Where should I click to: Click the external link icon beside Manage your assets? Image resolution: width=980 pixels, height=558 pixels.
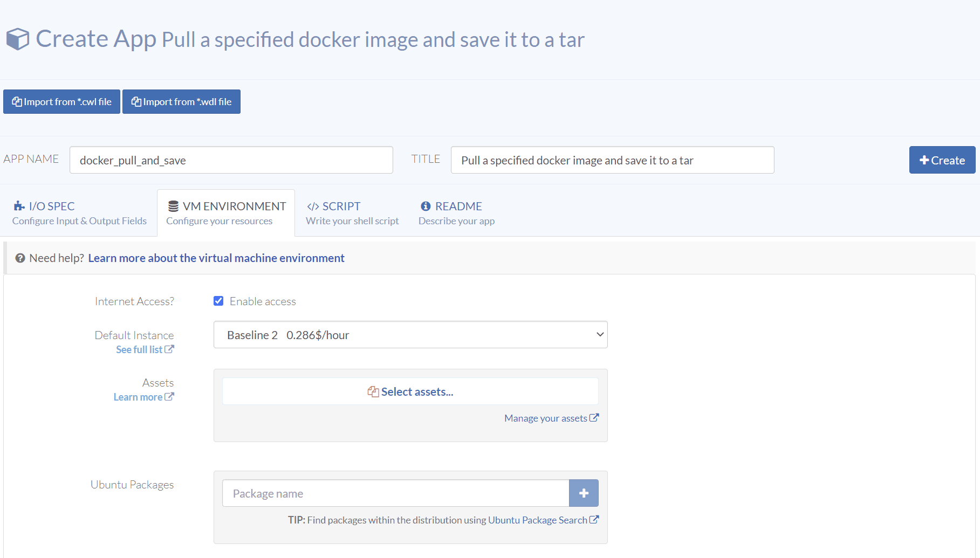click(x=594, y=418)
